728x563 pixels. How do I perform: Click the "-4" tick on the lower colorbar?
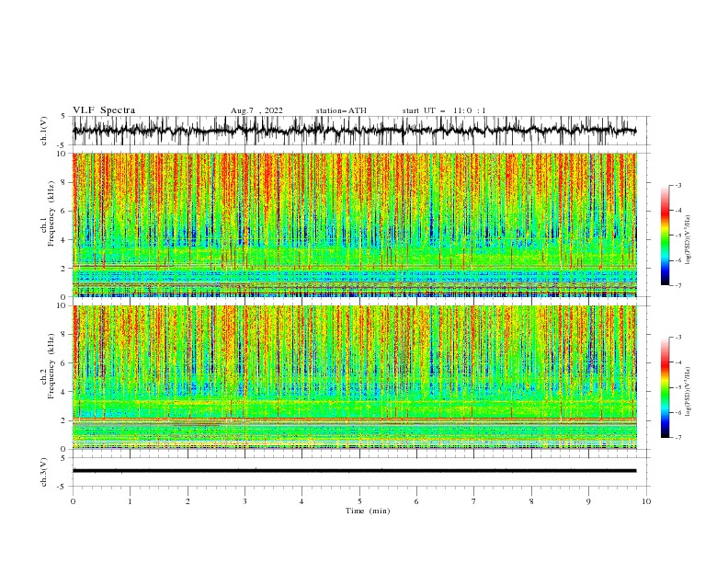tap(678, 362)
